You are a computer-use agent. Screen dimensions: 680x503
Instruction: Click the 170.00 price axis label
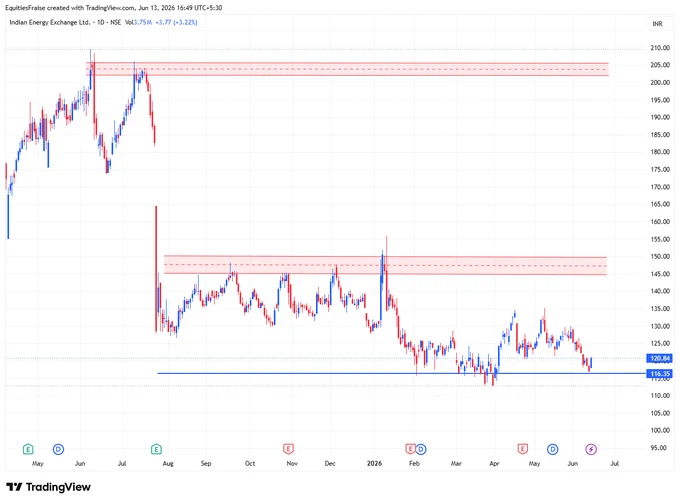pos(660,187)
